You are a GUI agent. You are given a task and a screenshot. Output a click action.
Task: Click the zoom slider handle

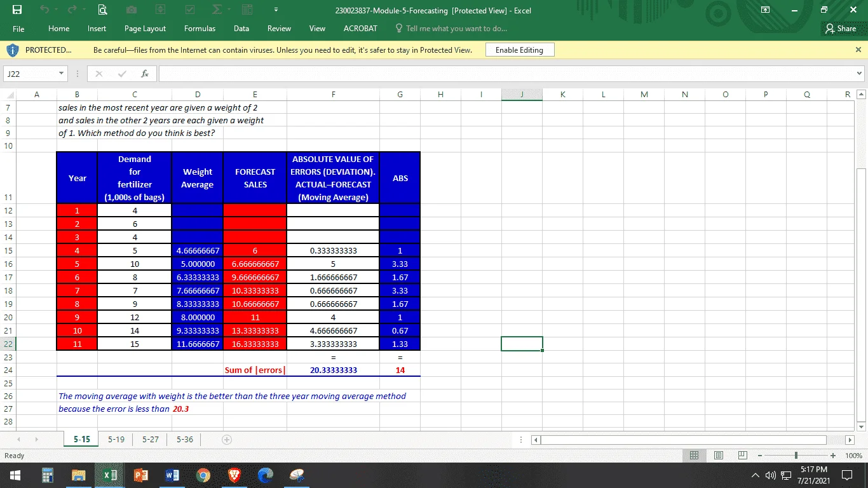pyautogui.click(x=796, y=456)
